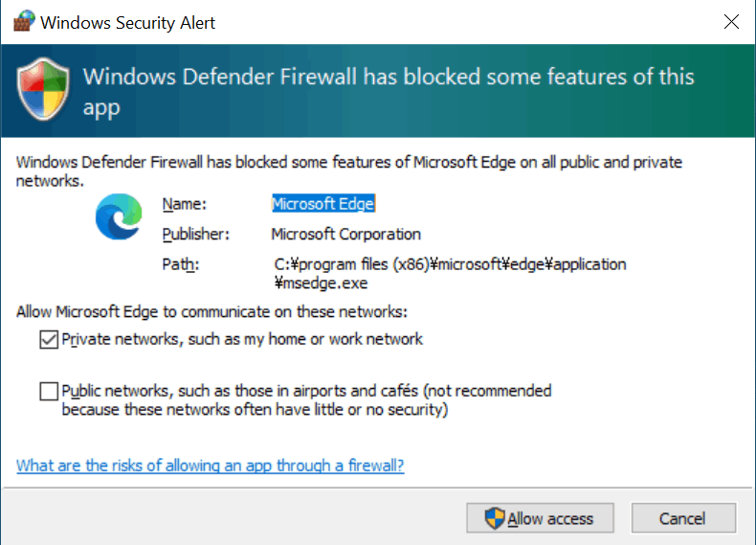Click the Publisher label

click(x=196, y=234)
